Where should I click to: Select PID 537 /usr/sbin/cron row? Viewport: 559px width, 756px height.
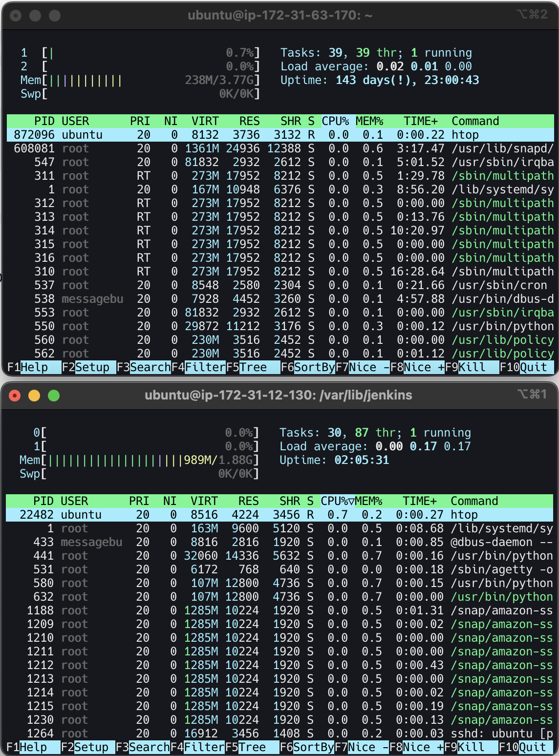click(x=280, y=285)
